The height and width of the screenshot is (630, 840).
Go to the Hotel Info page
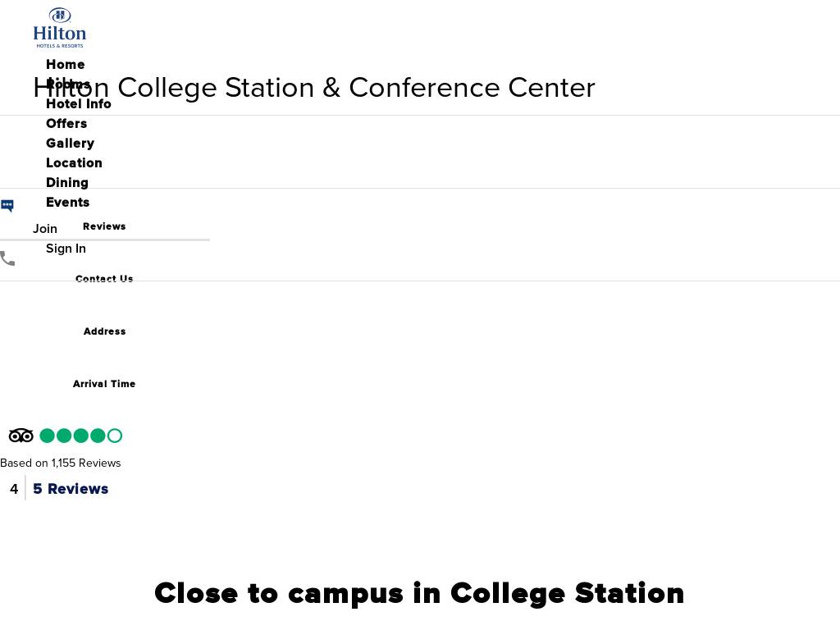(x=79, y=104)
